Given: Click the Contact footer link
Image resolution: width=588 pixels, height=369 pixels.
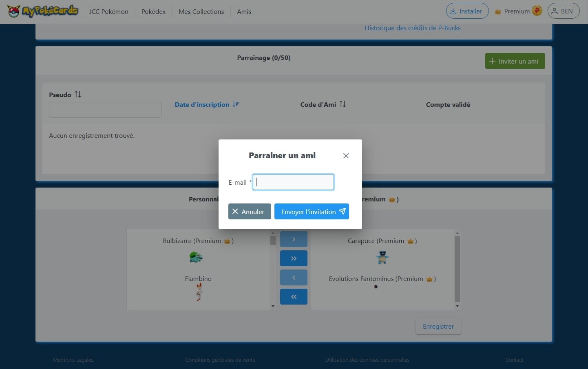Looking at the screenshot, I should coord(514,360).
